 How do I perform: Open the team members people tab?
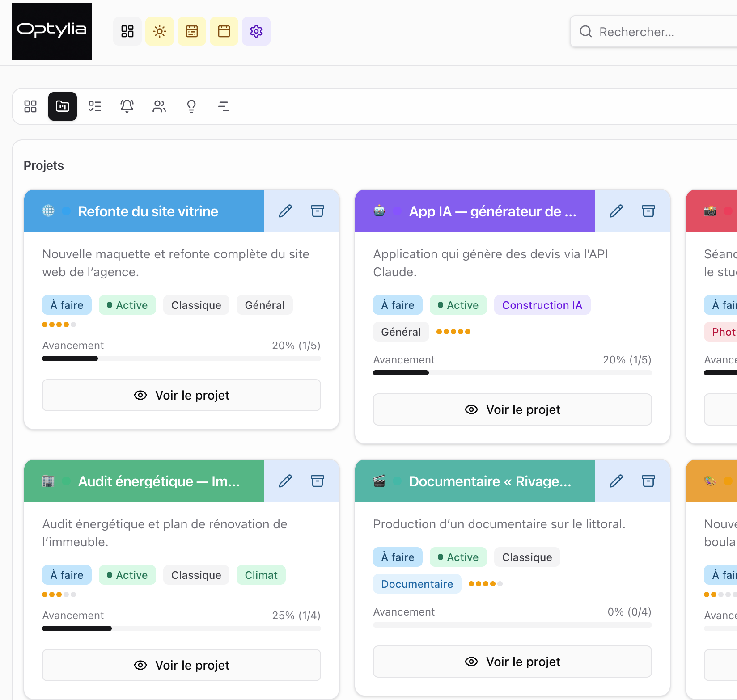[159, 106]
